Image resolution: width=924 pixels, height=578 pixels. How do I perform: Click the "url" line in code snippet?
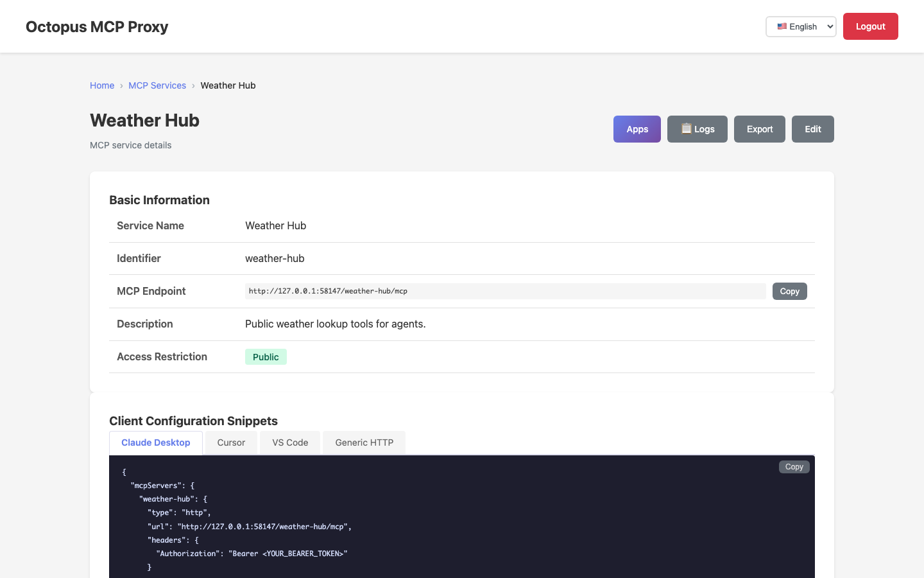250,527
